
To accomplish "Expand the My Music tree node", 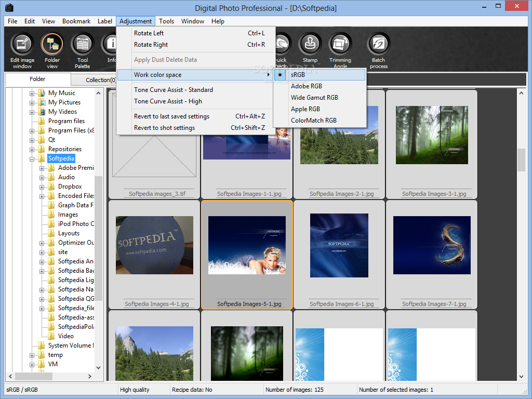I will [32, 94].
